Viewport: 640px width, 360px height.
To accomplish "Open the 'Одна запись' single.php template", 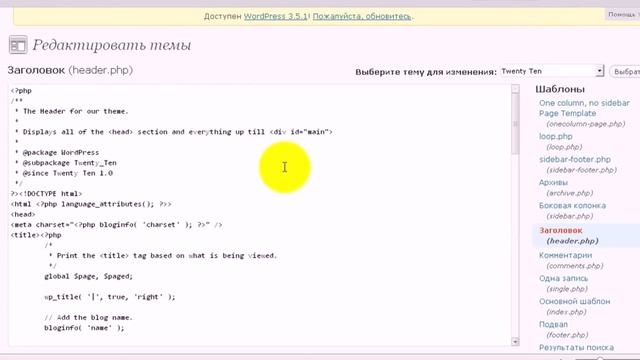I will click(563, 278).
